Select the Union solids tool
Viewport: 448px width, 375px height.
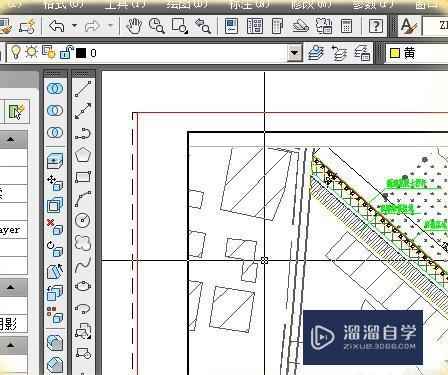(x=55, y=89)
